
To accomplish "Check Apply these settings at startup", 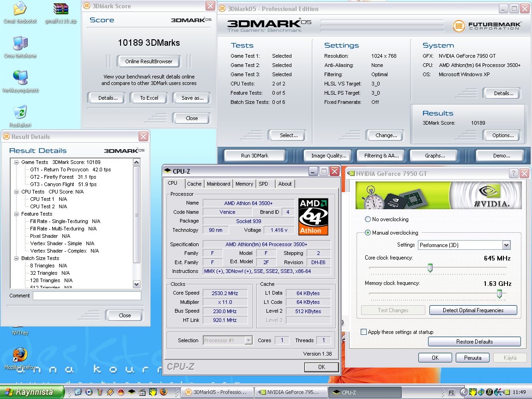I will coord(364,332).
